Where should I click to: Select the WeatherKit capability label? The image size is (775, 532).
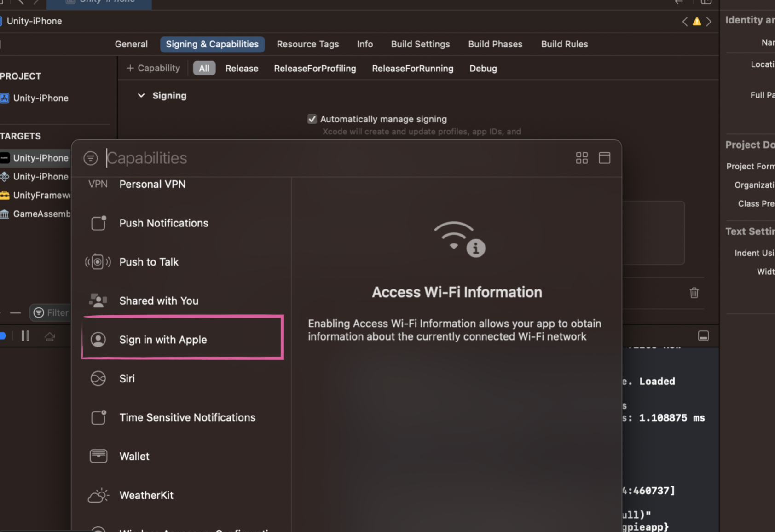(146, 495)
